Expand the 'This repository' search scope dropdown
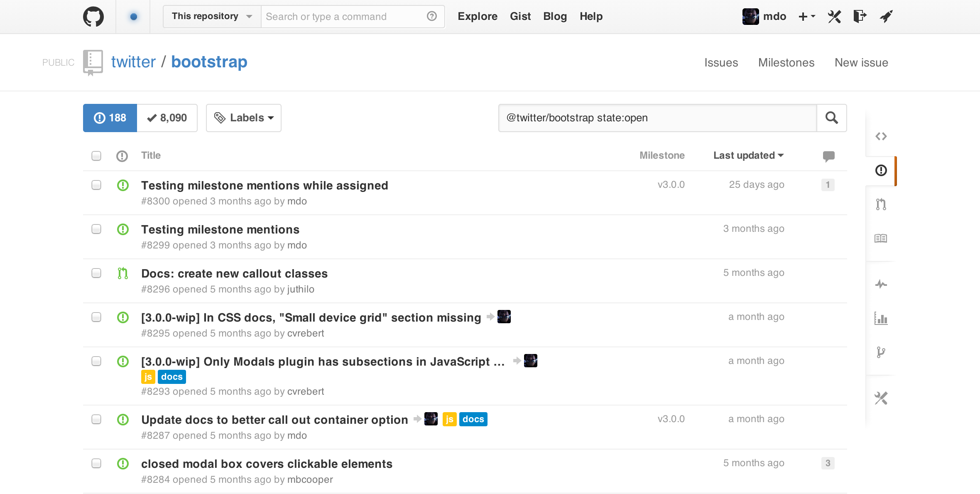 [212, 17]
